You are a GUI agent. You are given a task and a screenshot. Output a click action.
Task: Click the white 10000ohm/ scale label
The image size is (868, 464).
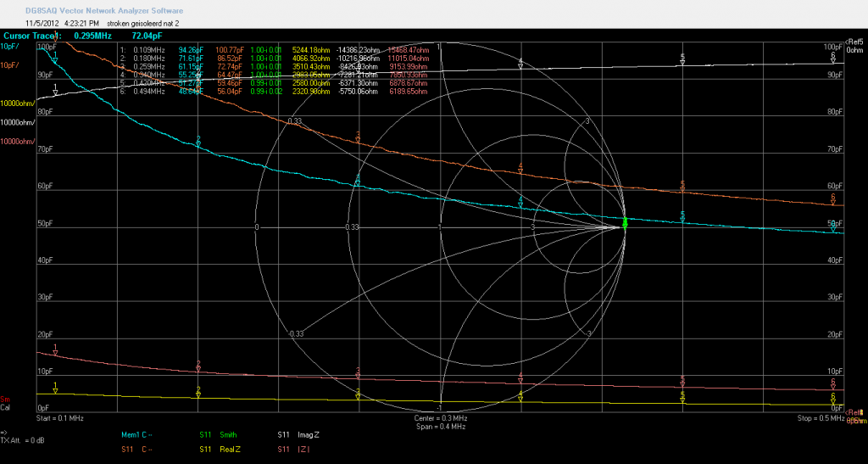(18, 122)
